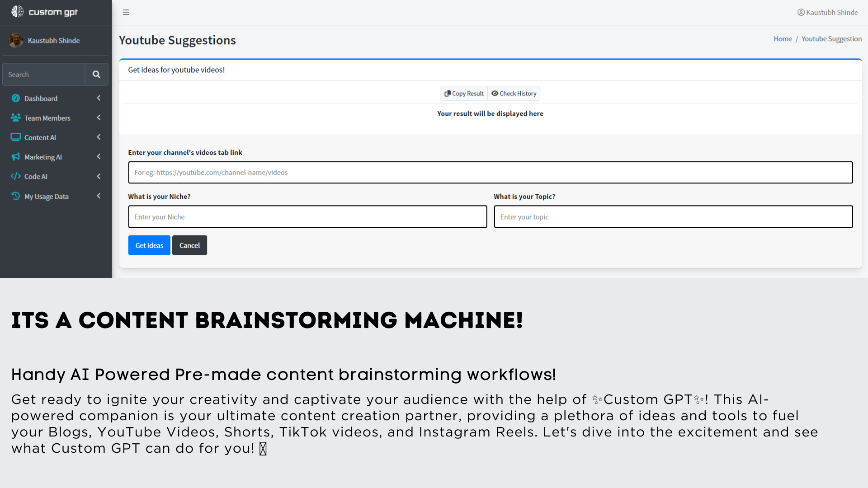
Task: Expand the Marketing AI chevron
Action: (99, 157)
